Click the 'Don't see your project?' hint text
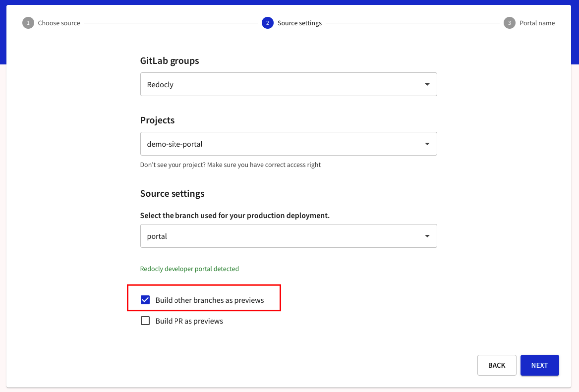The width and height of the screenshot is (579, 392). 231,165
